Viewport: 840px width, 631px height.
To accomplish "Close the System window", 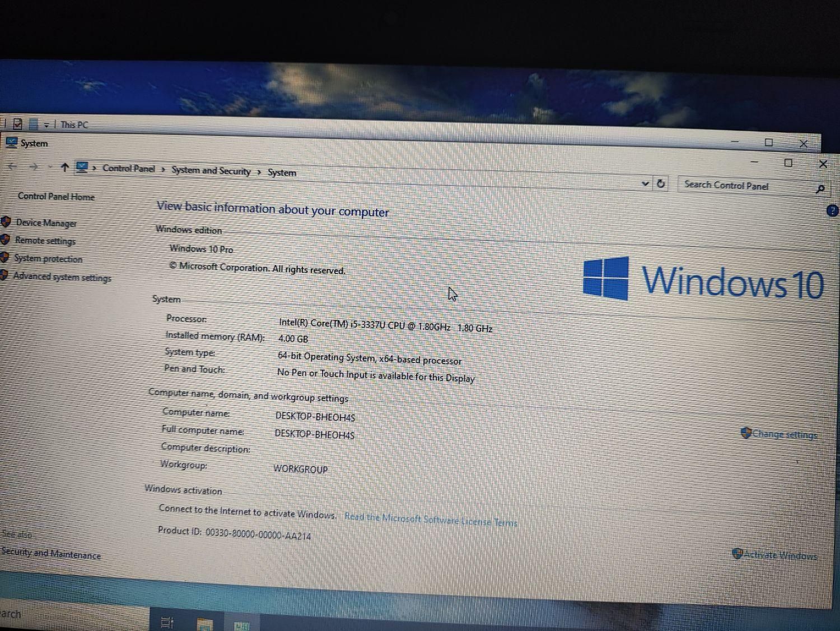I will click(823, 164).
